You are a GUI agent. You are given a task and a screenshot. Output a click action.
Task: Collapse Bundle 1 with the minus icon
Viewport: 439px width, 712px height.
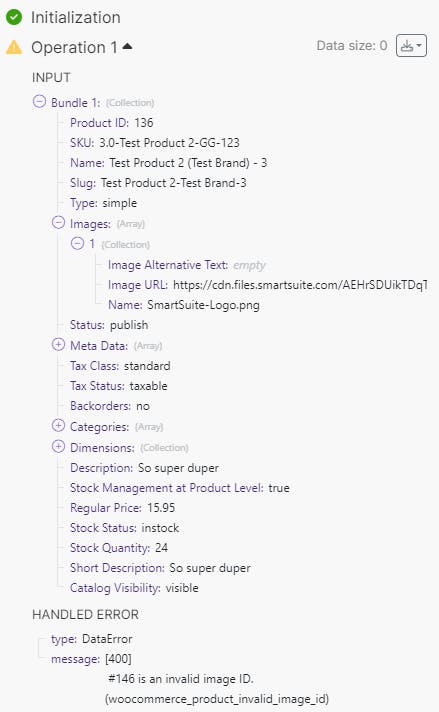[x=39, y=101]
